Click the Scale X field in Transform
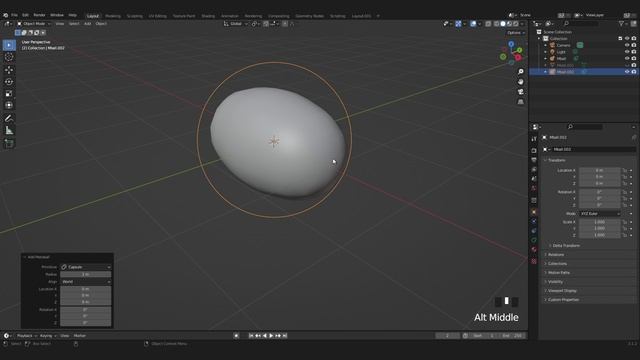Screen dimensions: 640x360 click(x=600, y=222)
